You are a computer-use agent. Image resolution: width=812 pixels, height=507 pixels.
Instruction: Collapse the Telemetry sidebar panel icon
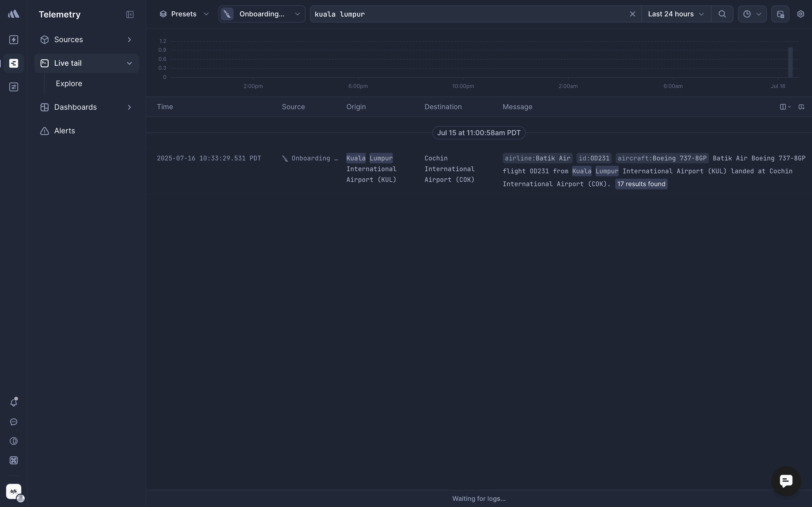click(x=130, y=14)
